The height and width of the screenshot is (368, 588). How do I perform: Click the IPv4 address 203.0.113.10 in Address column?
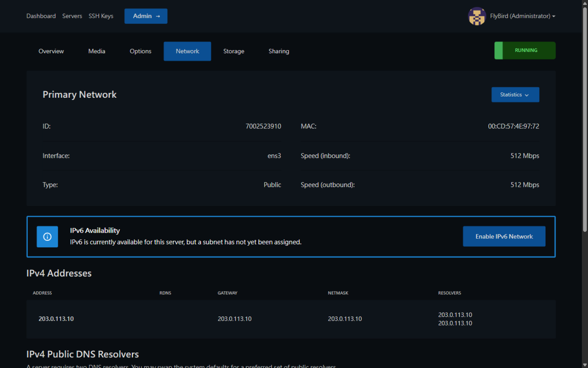[56, 319]
